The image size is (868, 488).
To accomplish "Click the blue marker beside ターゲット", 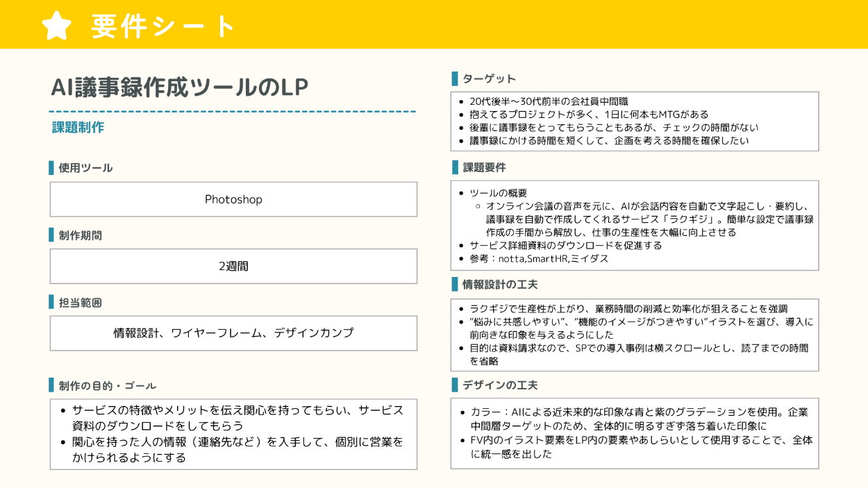I will pyautogui.click(x=455, y=78).
